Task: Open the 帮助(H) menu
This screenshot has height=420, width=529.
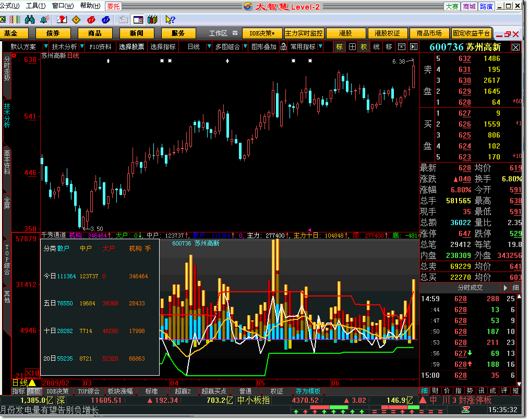Action: pyautogui.click(x=90, y=6)
